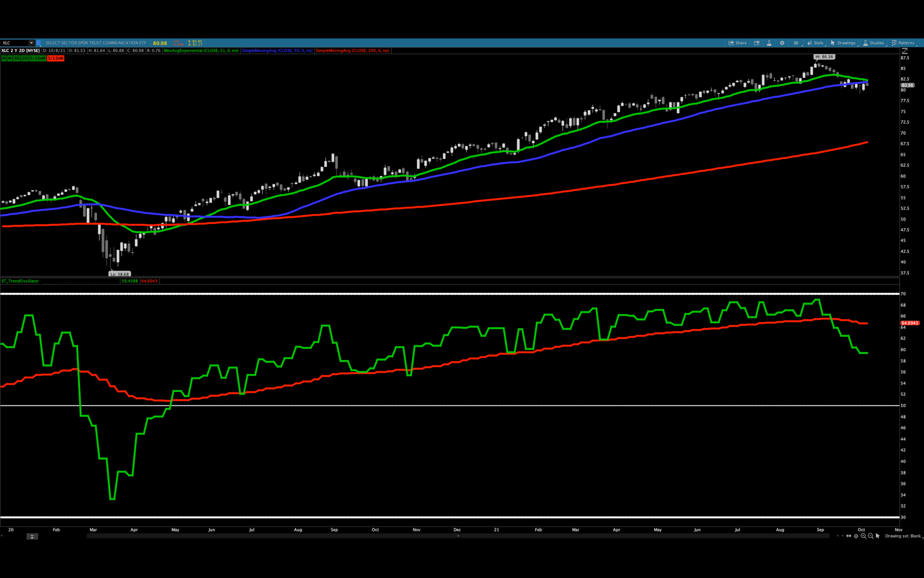
Task: Enable the 5/13xW aggregation toggle
Action: click(x=55, y=58)
